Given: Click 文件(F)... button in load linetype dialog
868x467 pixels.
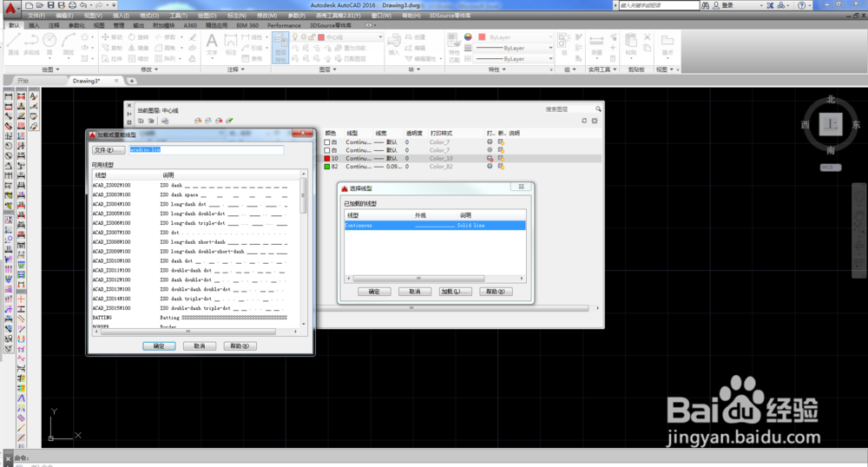Looking at the screenshot, I should tap(108, 150).
